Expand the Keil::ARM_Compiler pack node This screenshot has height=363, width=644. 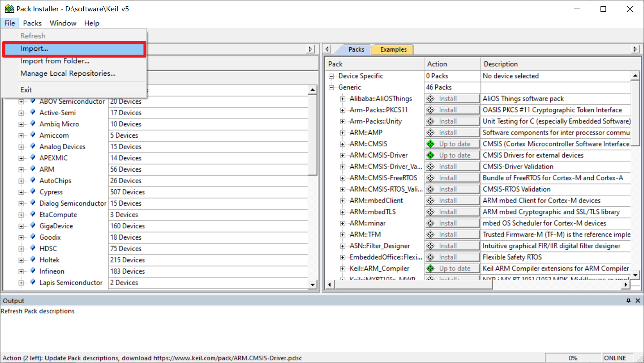pos(343,269)
